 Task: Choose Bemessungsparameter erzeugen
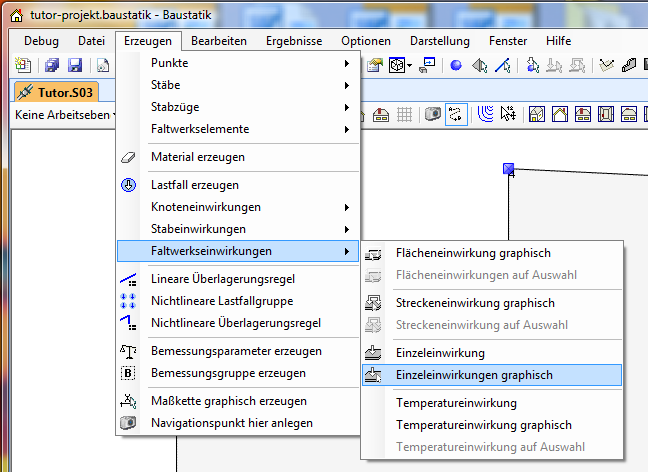pyautogui.click(x=238, y=351)
